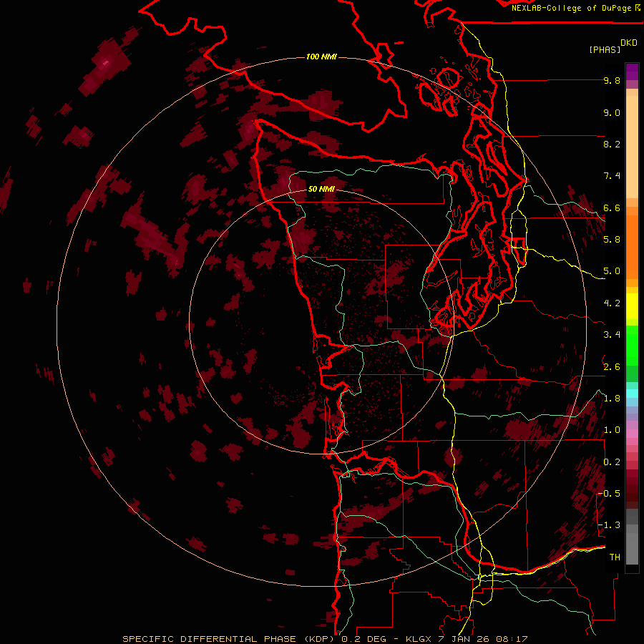Select the 6.6 legend value
This screenshot has width=644, height=644.
point(612,208)
